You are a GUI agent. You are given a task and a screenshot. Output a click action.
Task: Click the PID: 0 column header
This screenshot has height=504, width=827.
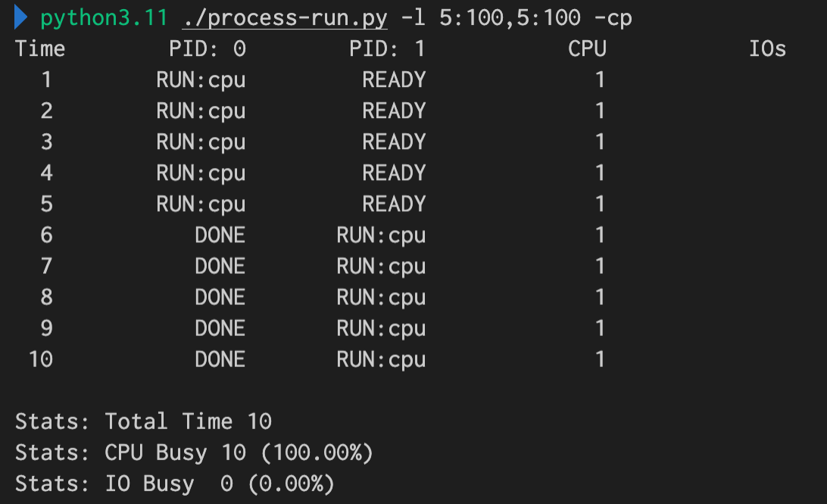click(208, 49)
